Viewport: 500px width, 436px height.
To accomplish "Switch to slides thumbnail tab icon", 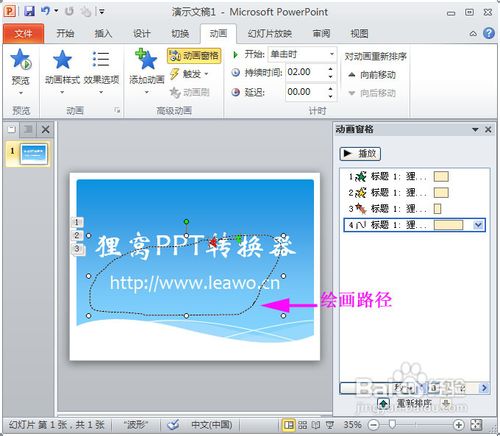I will coord(12,129).
